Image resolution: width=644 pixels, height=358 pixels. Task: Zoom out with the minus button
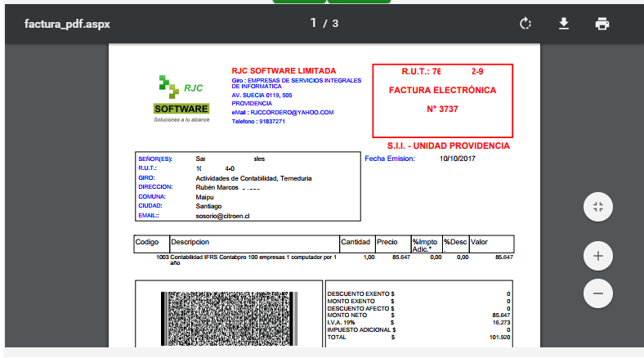597,293
